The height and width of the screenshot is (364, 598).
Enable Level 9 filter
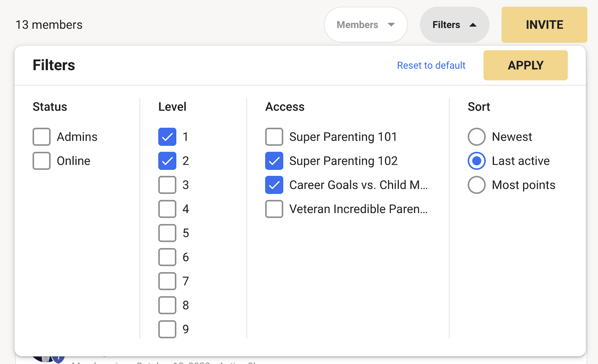(x=167, y=329)
